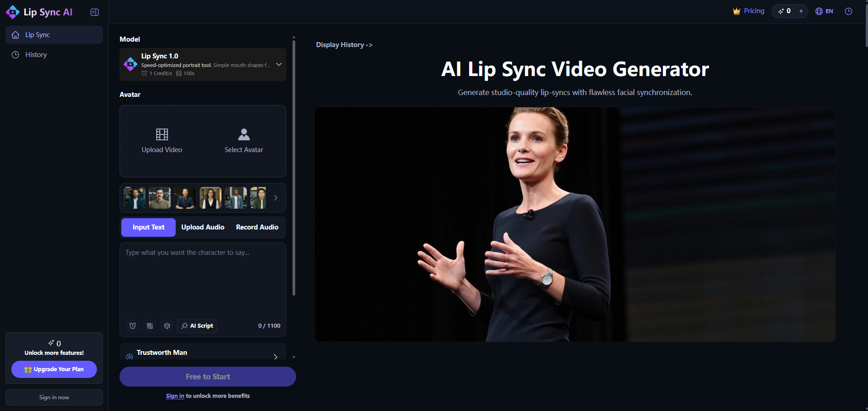This screenshot has height=411, width=868.
Task: Click the crown icon beside Pricing
Action: (737, 11)
